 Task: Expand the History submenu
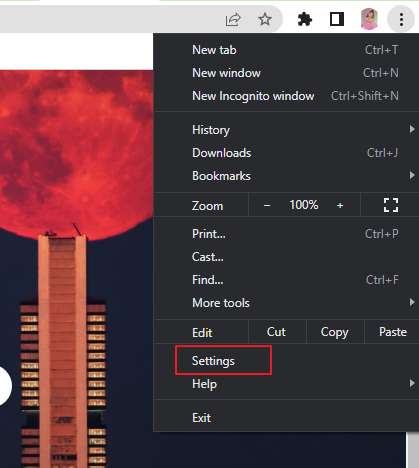[x=287, y=129]
